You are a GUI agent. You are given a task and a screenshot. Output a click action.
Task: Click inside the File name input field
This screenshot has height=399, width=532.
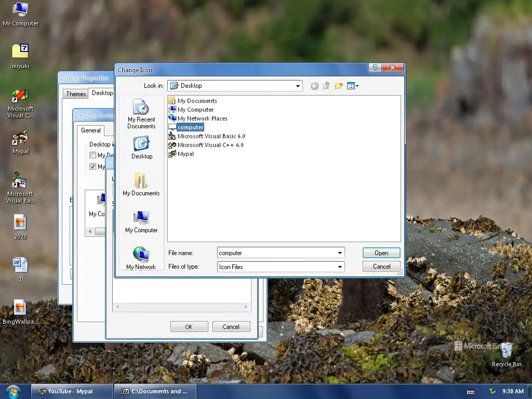coord(276,253)
